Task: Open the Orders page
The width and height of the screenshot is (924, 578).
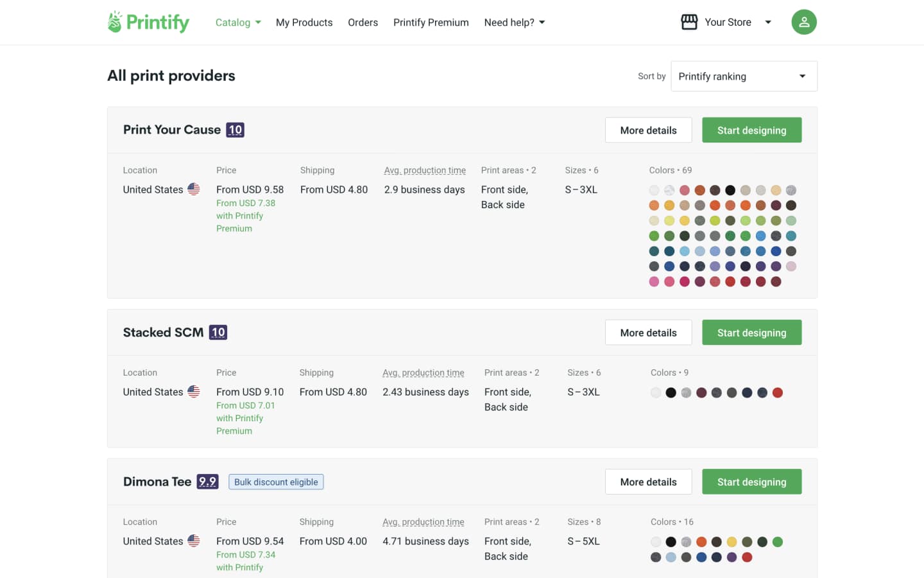Action: 363,22
